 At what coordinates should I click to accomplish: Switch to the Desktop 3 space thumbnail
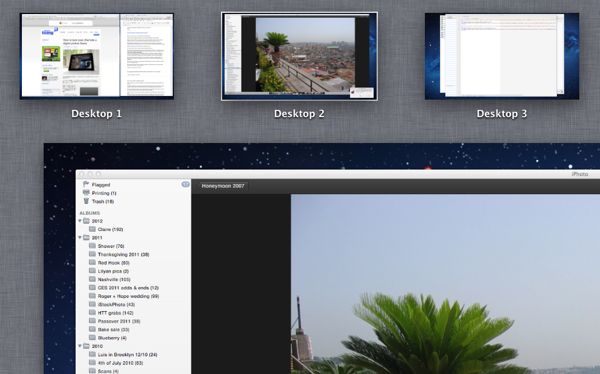pos(502,56)
